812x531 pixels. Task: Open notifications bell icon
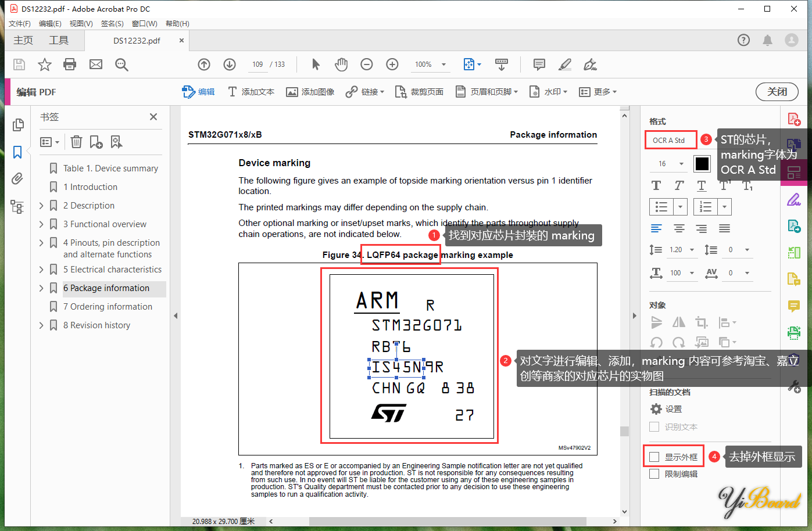coord(768,40)
